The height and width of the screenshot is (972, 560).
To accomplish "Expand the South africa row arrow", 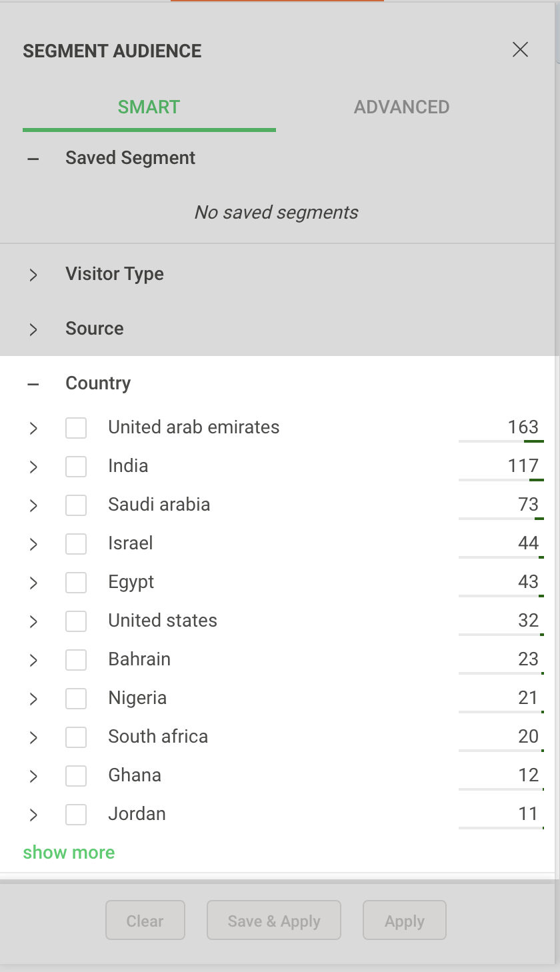I will tap(33, 737).
